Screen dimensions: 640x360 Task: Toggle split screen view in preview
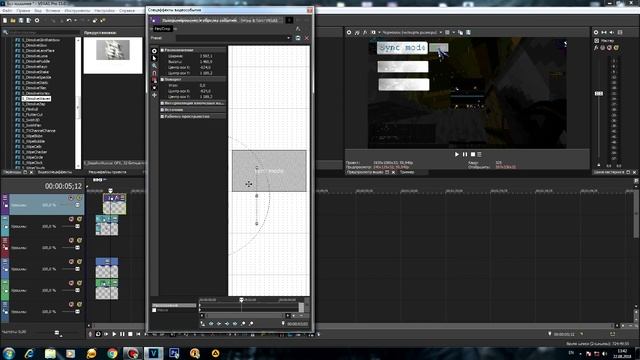coord(373,32)
